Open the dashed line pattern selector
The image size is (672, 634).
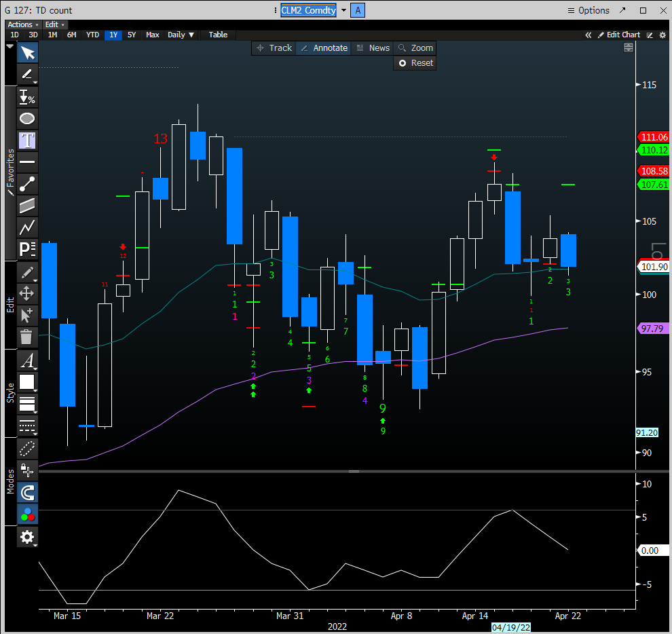point(27,426)
